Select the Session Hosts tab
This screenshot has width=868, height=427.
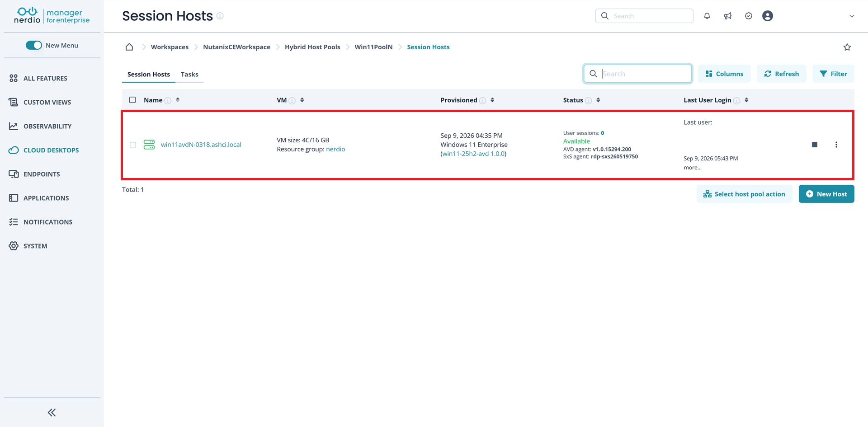[149, 74]
